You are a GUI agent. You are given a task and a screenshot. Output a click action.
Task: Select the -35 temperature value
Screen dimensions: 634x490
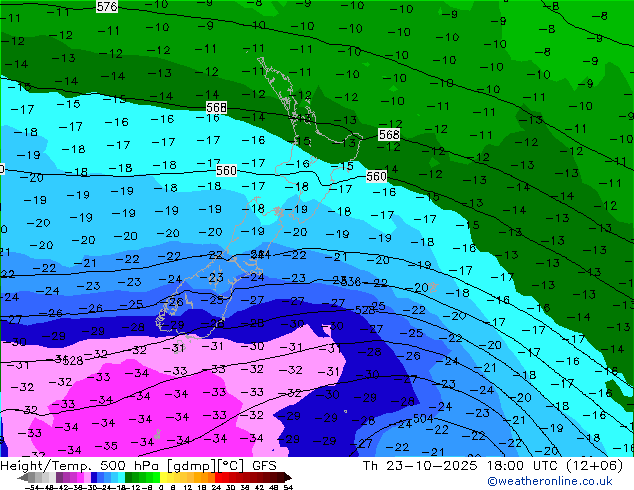coord(106,446)
